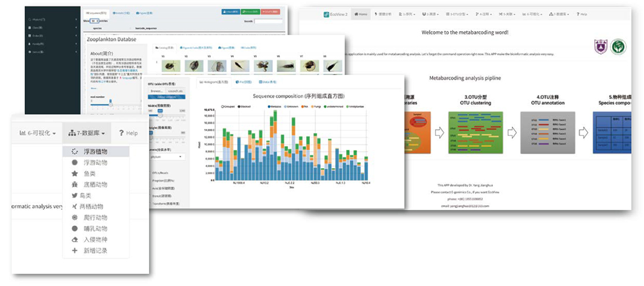
Task: Expand the 2-溯源 dropdown in EcoView navbar
Action: [x=430, y=14]
